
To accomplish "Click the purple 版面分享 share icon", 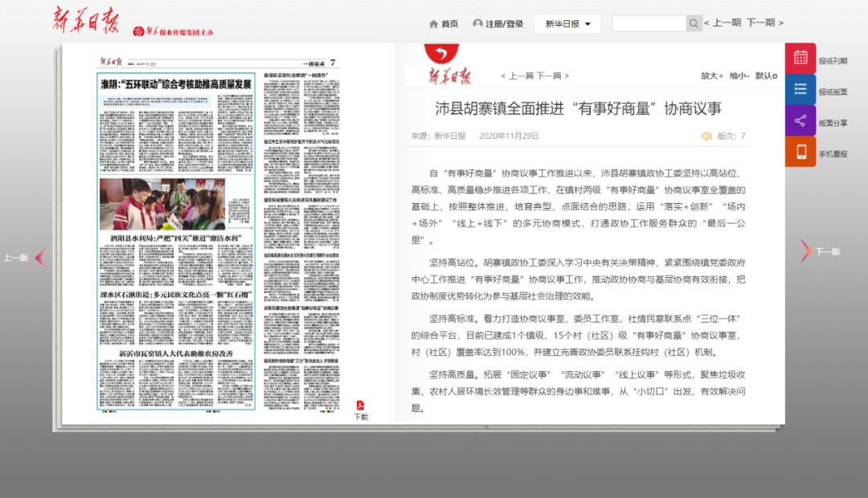I will (x=800, y=120).
